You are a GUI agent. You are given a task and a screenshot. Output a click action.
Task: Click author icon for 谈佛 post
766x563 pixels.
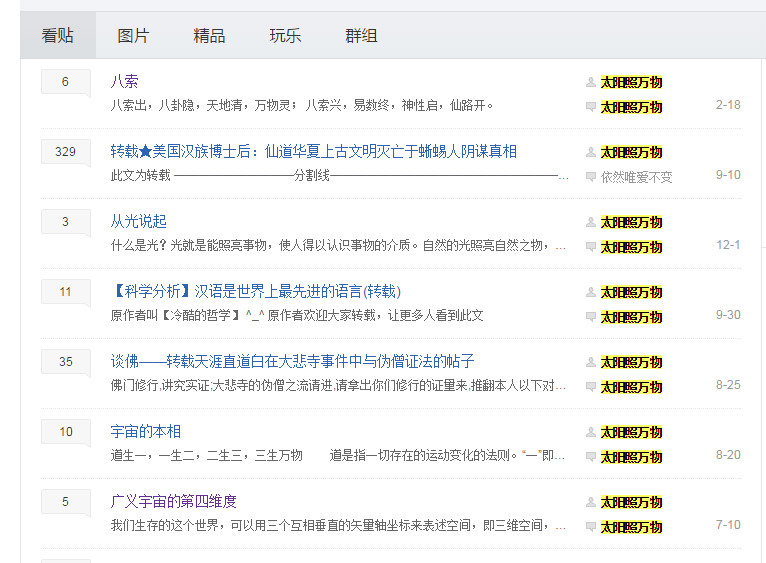591,362
